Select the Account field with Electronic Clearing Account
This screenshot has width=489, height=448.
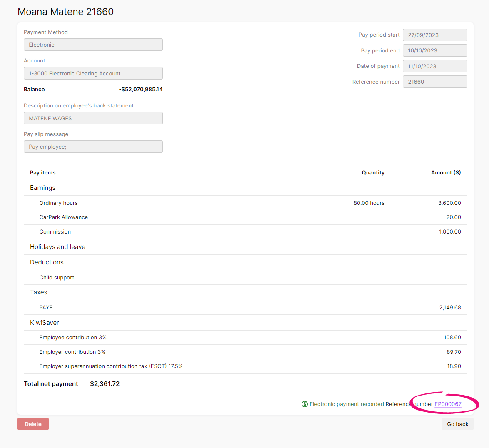tap(93, 73)
